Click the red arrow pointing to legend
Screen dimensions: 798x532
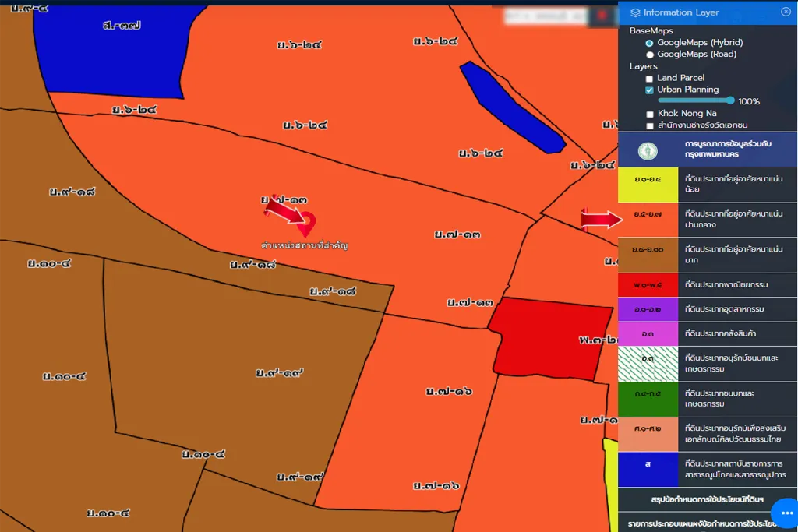[602, 220]
